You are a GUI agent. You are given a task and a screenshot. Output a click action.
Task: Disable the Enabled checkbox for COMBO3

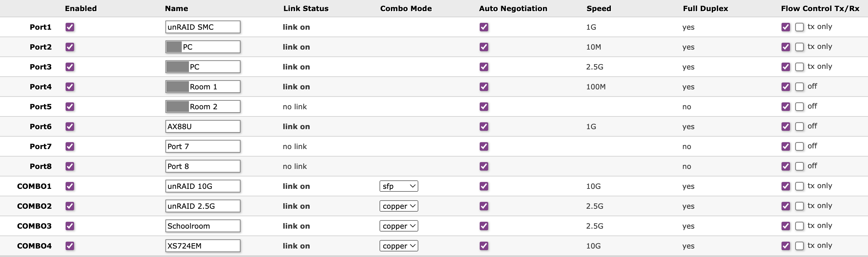tap(70, 226)
